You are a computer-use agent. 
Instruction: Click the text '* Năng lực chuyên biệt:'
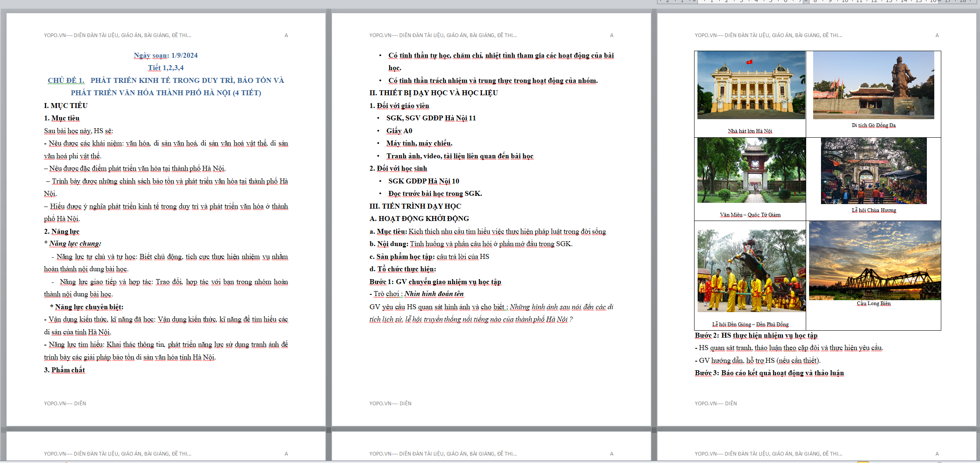point(87,307)
